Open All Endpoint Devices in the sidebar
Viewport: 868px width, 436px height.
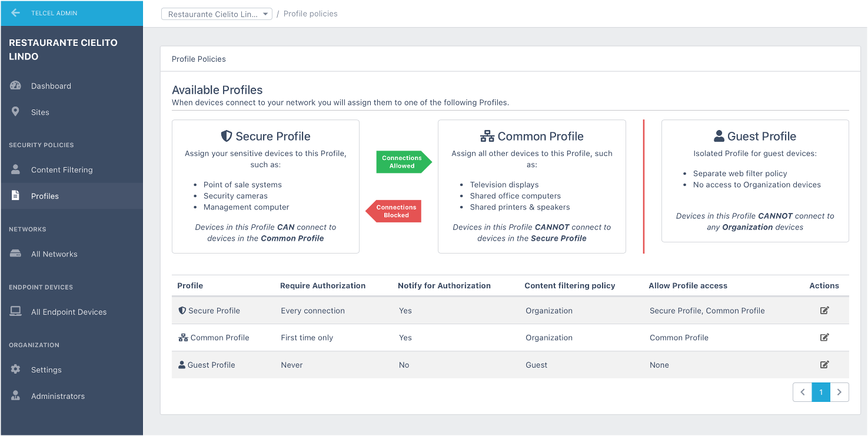[72, 312]
